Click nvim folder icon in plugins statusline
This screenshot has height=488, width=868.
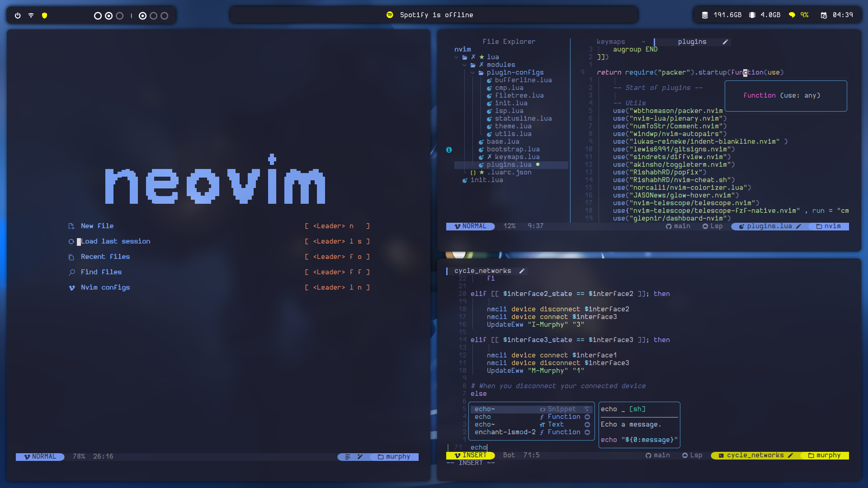pos(819,226)
